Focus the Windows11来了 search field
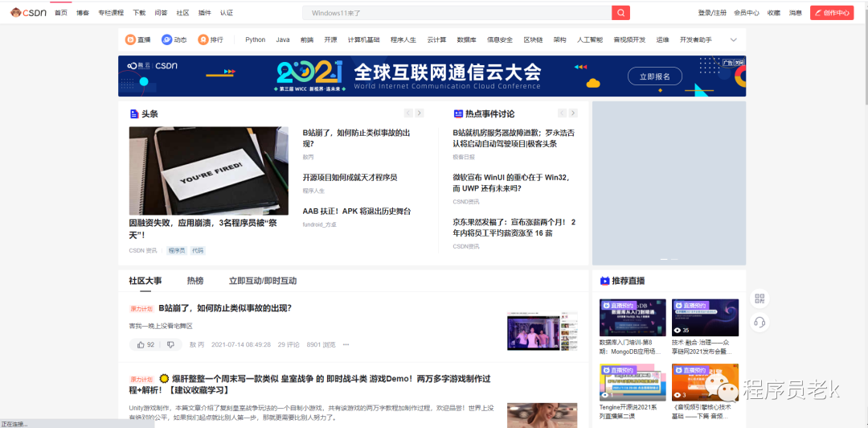Viewport: 868px width, 428px height. point(457,13)
